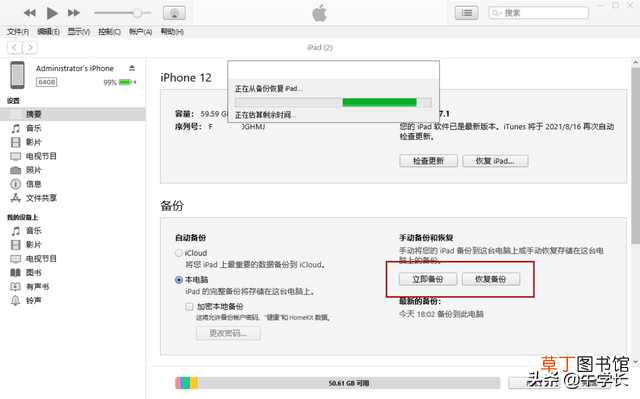Image resolution: width=640 pixels, height=399 pixels.
Task: Click the vertical scrollbar thumb
Action: [x=636, y=156]
